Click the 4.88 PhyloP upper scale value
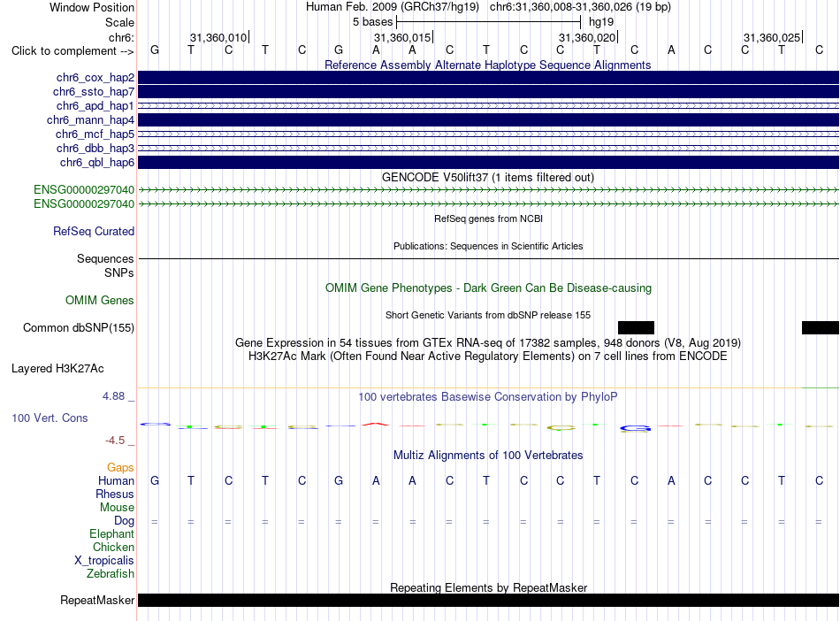 (113, 396)
